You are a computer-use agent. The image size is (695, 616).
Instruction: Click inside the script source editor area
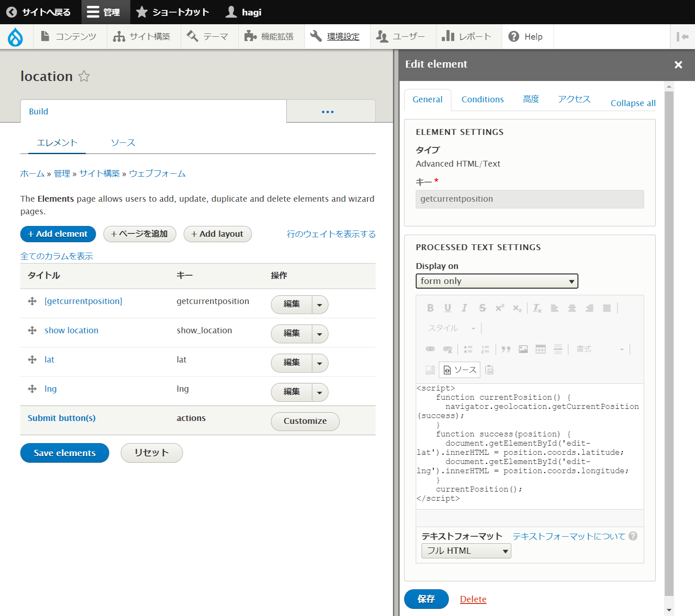pyautogui.click(x=530, y=446)
